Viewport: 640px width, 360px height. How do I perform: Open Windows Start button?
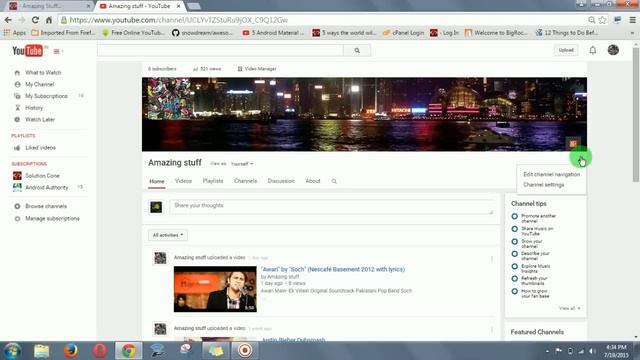click(13, 351)
